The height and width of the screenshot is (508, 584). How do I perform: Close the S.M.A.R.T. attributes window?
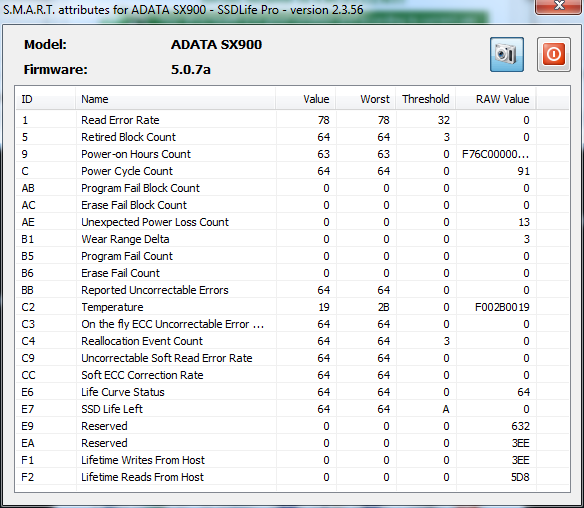[x=559, y=7]
